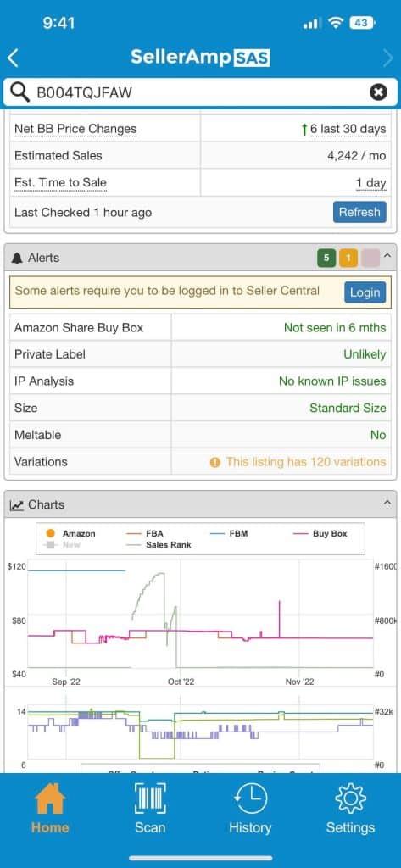This screenshot has width=401, height=868.
Task: Tap the Alerts bell icon
Action: click(17, 258)
